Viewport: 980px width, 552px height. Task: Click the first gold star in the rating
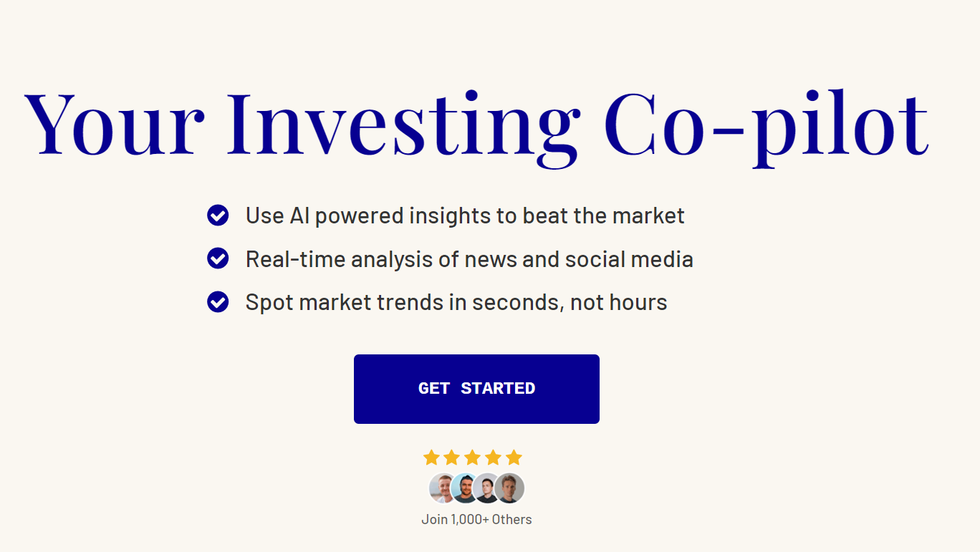(431, 457)
